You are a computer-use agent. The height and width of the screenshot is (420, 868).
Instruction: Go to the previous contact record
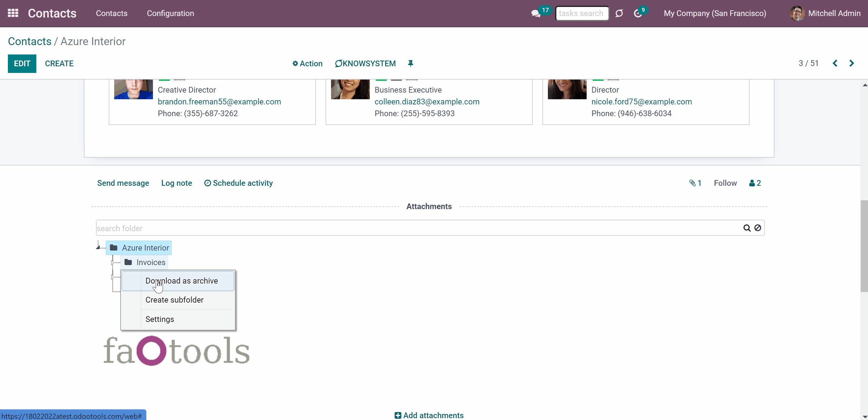(835, 63)
